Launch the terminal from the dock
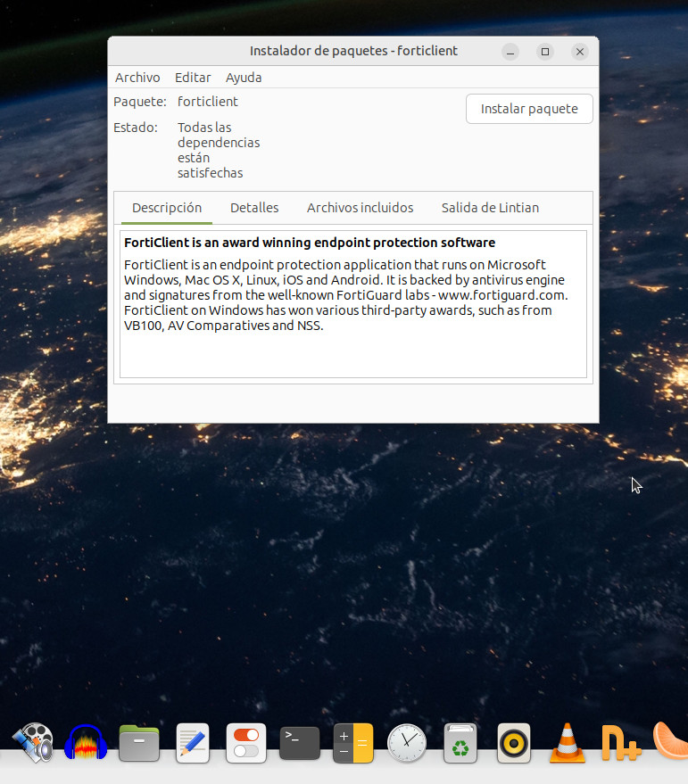Viewport: 688px width, 784px height. pyautogui.click(x=300, y=743)
